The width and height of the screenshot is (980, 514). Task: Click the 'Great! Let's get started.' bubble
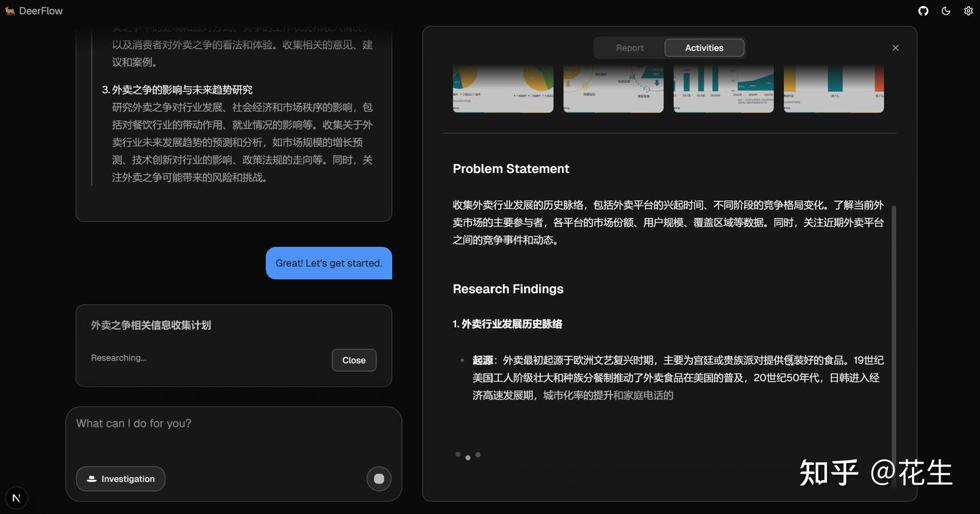click(329, 262)
